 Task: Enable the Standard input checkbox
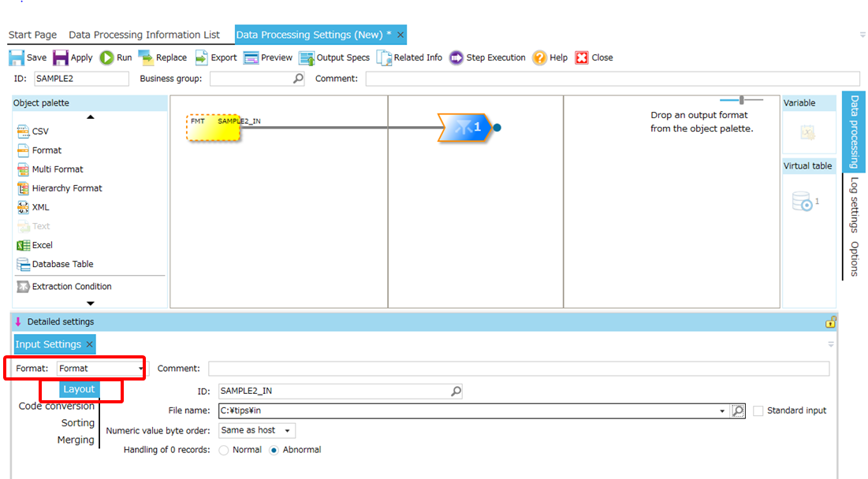pos(758,410)
